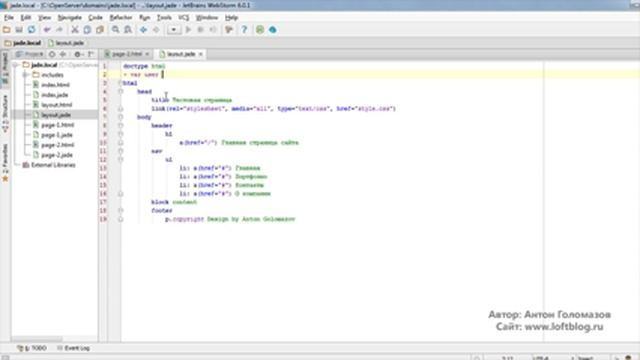This screenshot has width=640, height=360.
Task: Open the Tools menu
Action: 164,18
